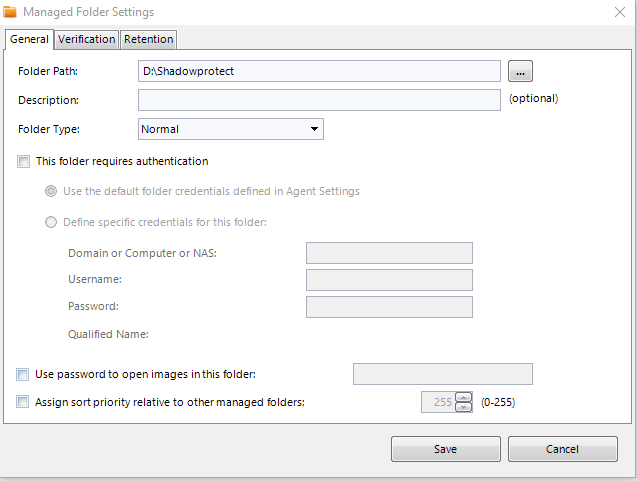Click sort priority spinner down arrow
The image size is (637, 481).
pyautogui.click(x=464, y=407)
